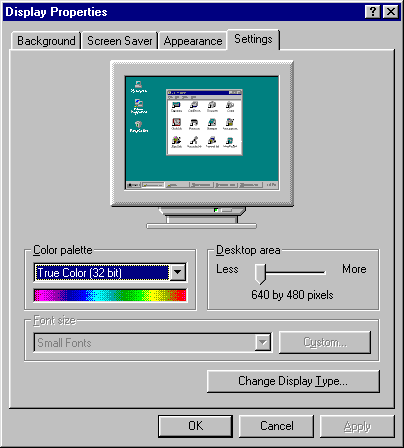Click the Cancel button
404x448 pixels.
276,426
